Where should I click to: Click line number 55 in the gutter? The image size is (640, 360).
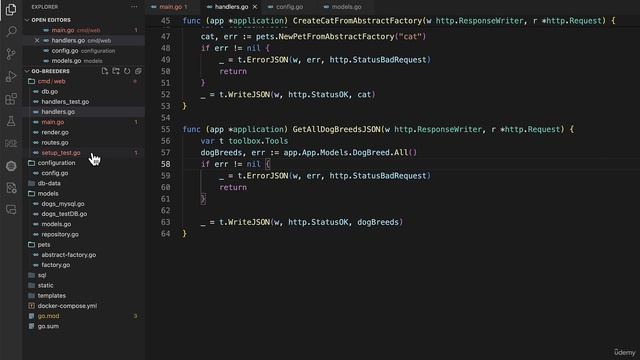[165, 129]
